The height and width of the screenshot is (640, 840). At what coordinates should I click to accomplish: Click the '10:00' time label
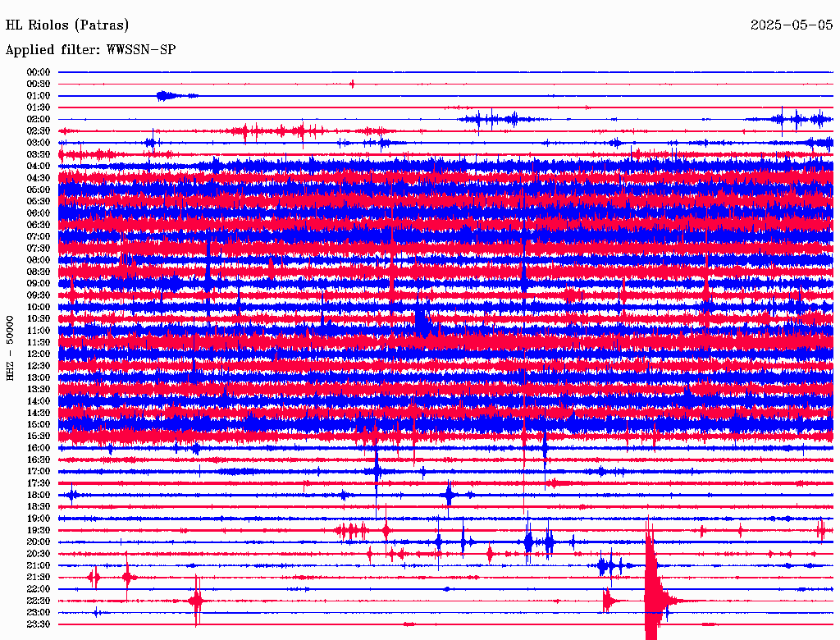(x=39, y=307)
